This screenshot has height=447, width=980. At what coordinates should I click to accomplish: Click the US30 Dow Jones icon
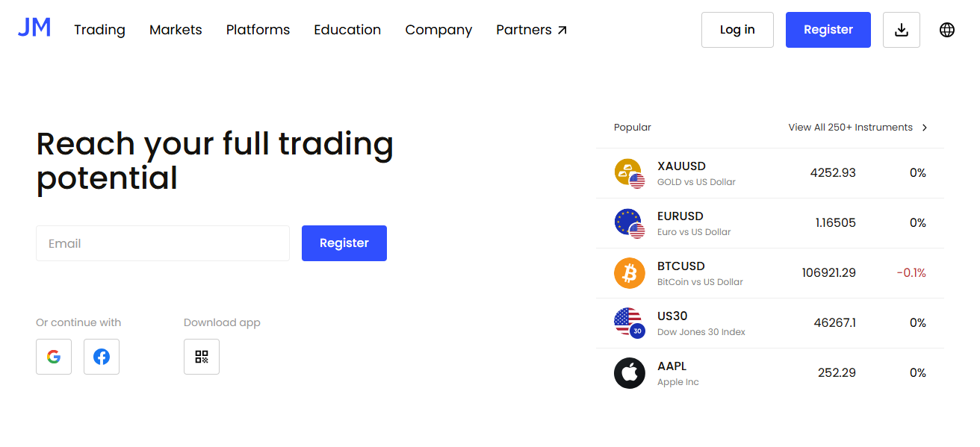pyautogui.click(x=629, y=323)
